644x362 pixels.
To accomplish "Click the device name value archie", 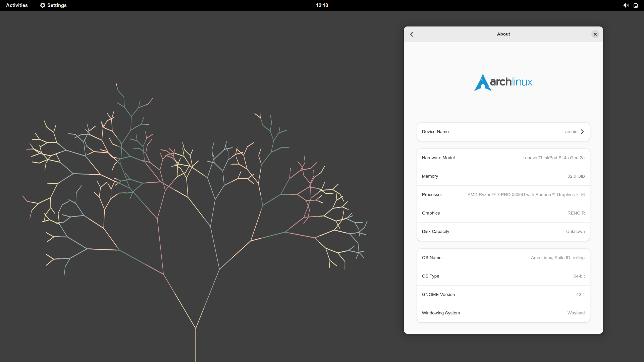I will 571,132.
